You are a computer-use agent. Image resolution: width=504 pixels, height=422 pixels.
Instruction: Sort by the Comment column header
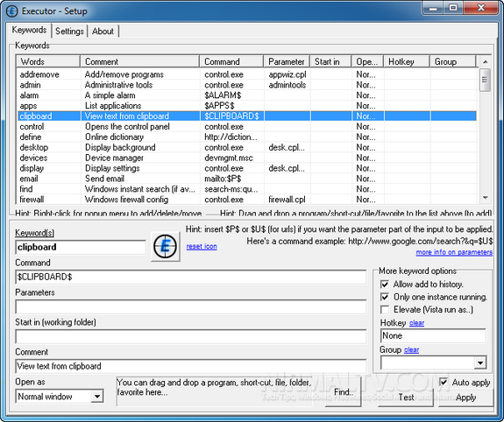[140, 61]
